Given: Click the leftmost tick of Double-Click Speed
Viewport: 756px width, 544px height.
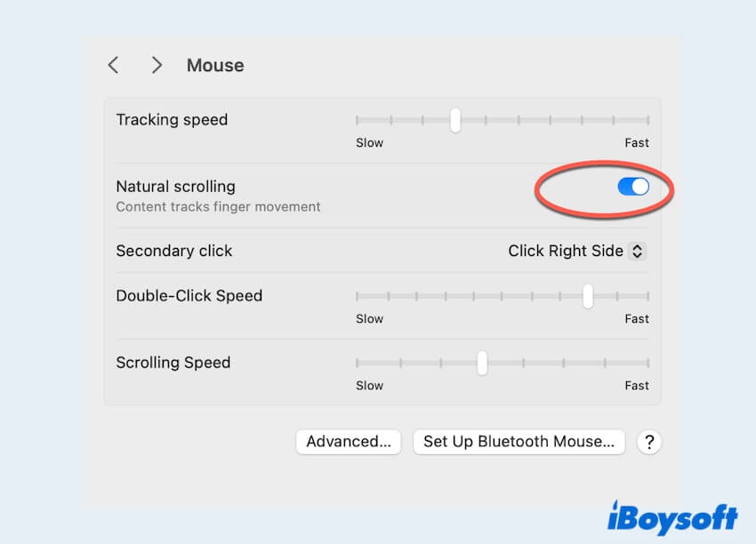Looking at the screenshot, I should (358, 297).
